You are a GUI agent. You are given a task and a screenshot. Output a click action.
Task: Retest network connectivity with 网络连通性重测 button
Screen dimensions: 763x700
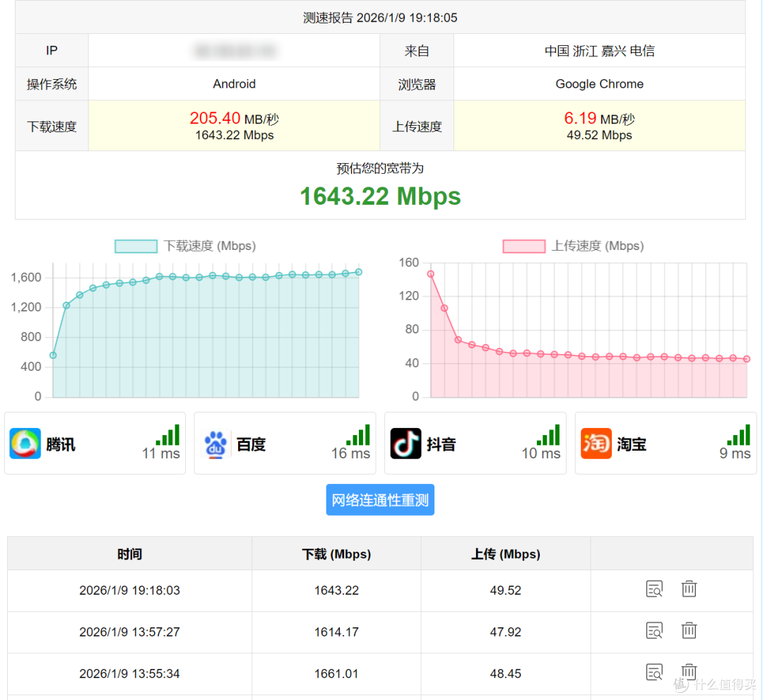(380, 499)
